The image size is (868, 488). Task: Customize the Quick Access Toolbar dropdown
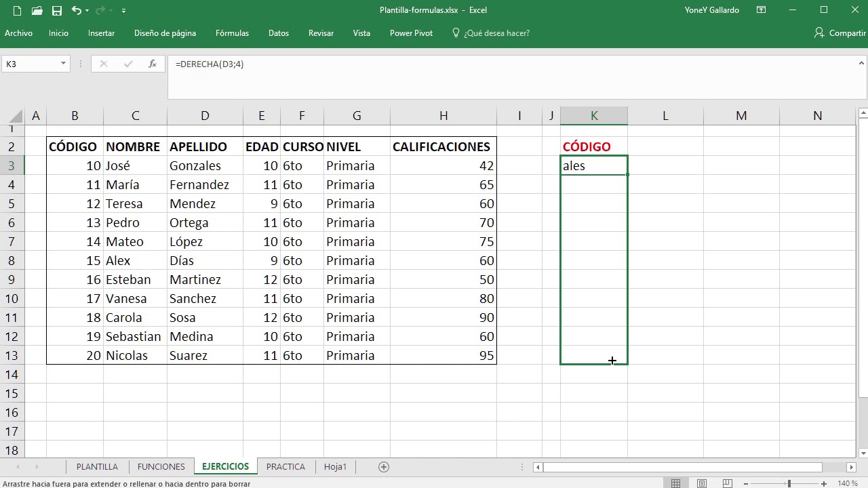[x=123, y=11]
